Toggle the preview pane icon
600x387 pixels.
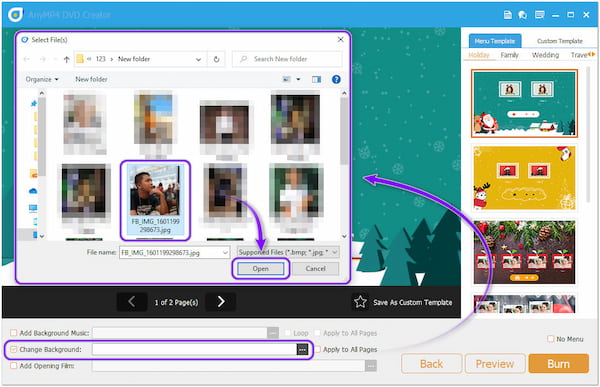coord(316,79)
